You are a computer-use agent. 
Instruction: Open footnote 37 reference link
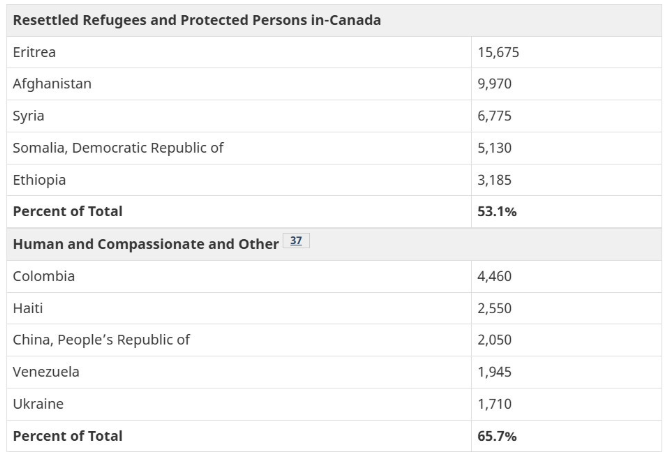point(296,241)
